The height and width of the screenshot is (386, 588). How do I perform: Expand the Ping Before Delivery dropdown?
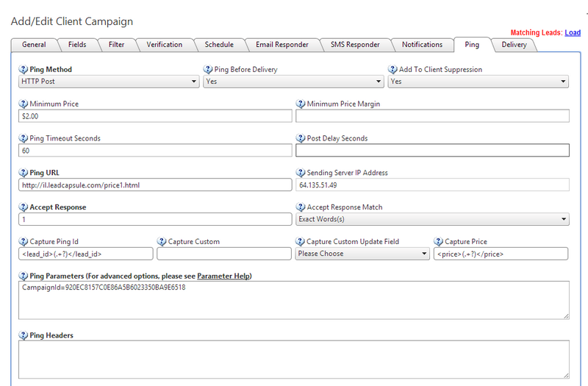click(x=293, y=82)
